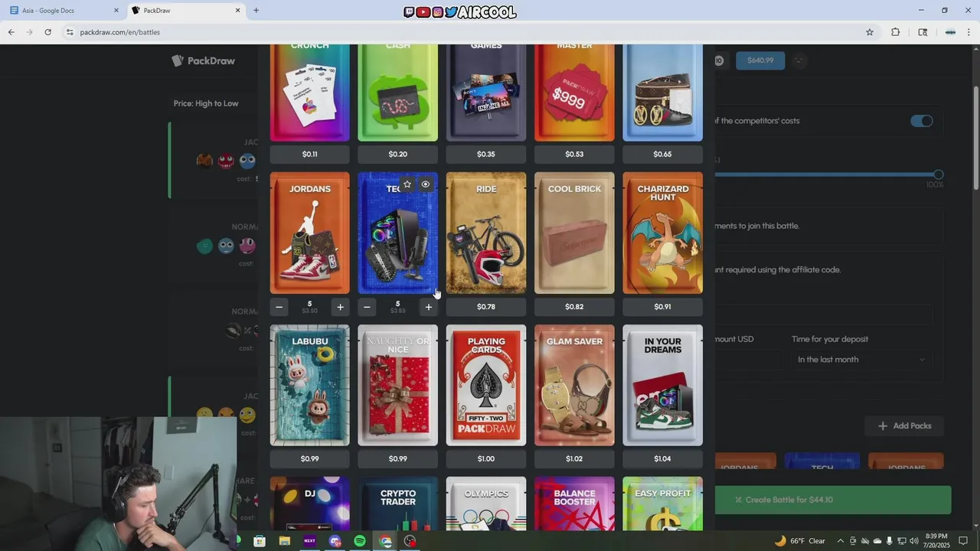
Task: Select the Labubu pack card
Action: [x=310, y=385]
